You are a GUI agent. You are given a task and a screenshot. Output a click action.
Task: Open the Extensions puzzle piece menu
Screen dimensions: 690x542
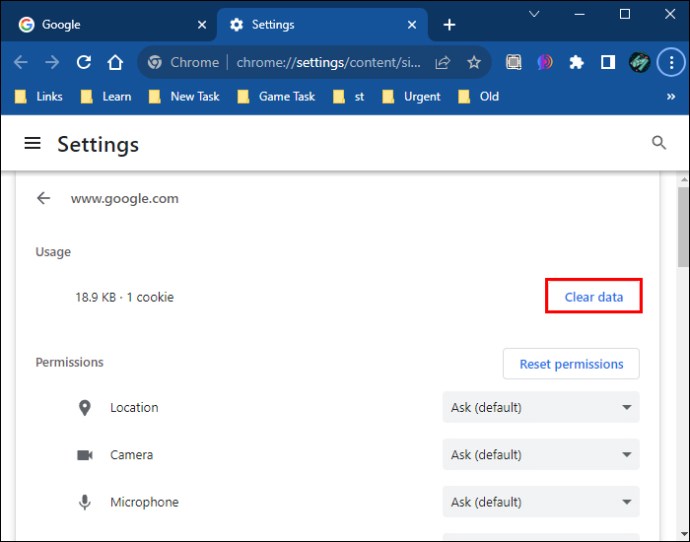[576, 62]
